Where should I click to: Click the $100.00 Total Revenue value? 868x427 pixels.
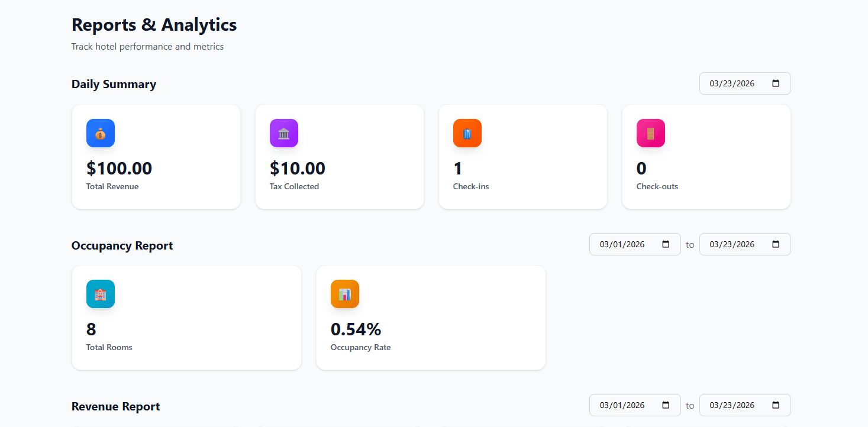pyautogui.click(x=120, y=169)
